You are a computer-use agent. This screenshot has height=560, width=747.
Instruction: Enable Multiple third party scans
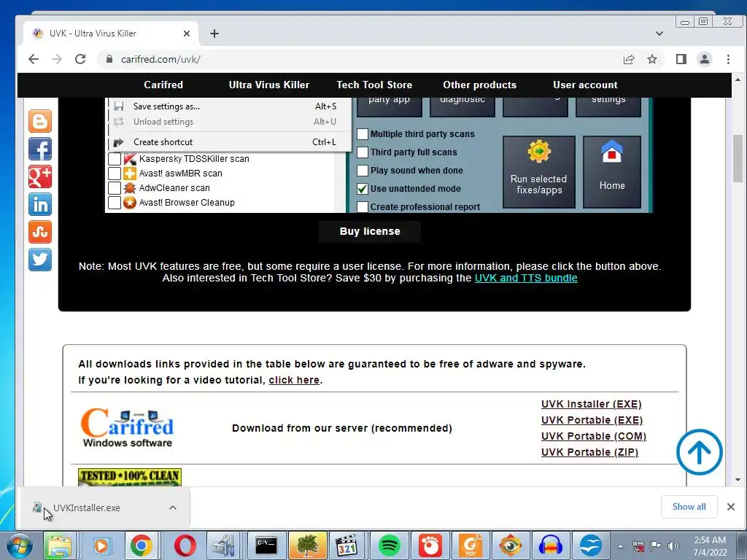click(x=363, y=134)
